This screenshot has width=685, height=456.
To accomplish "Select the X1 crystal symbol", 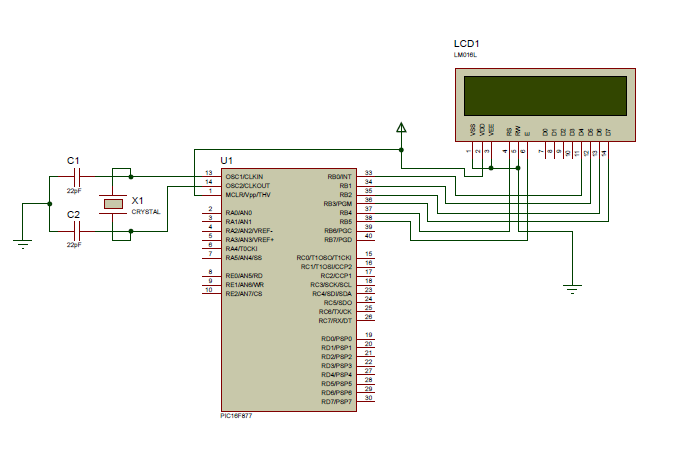I will tap(113, 204).
